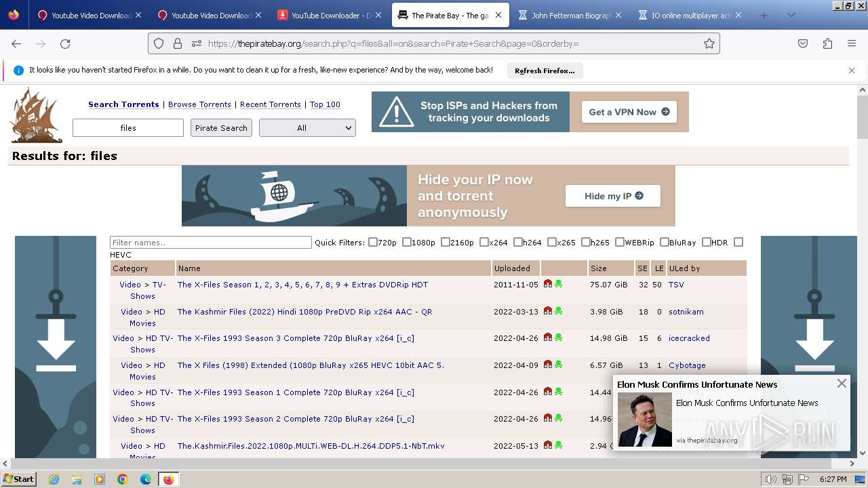Switch to the IO online multiplayer tab
Screen dimensions: 868x488
[x=690, y=15]
